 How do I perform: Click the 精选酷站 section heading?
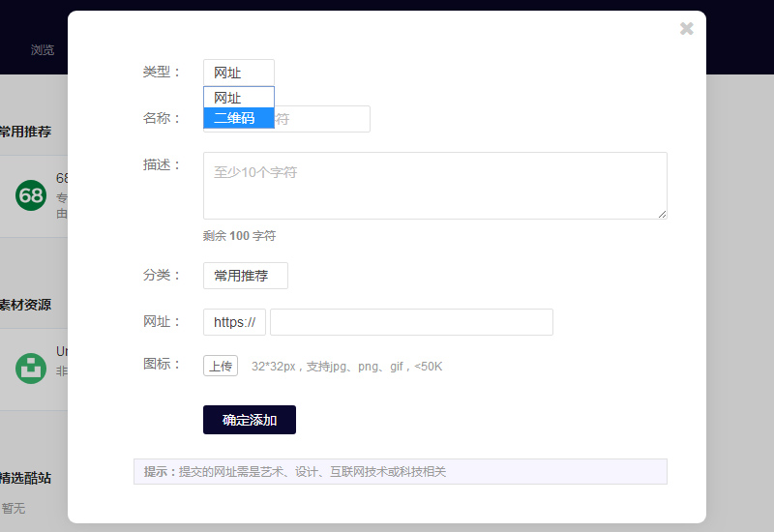pos(26,478)
